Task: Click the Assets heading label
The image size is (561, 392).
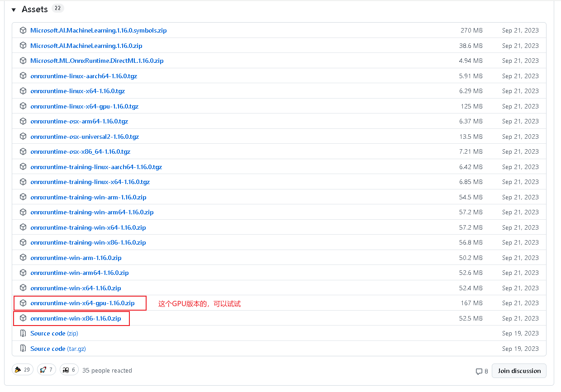Action: point(35,9)
